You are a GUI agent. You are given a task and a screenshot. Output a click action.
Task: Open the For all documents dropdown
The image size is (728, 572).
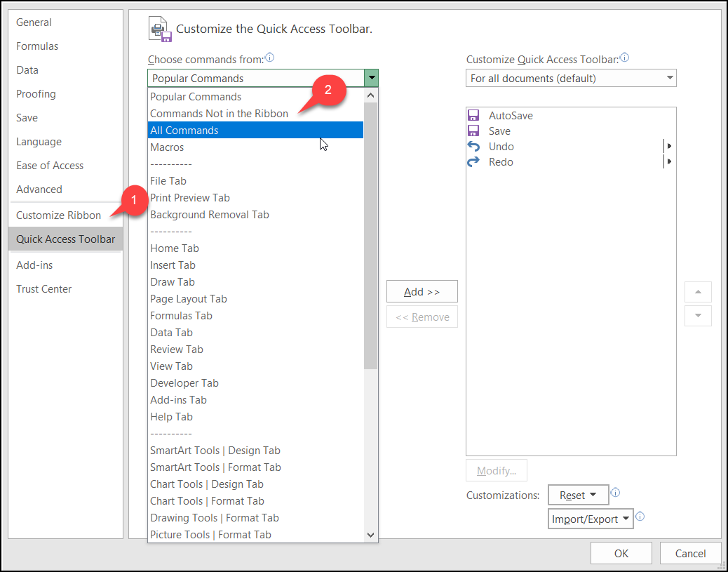click(x=670, y=78)
